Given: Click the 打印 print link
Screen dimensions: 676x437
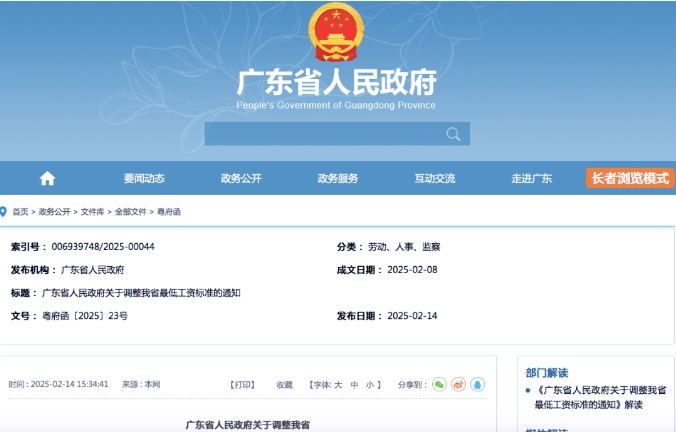Looking at the screenshot, I should pyautogui.click(x=242, y=384).
